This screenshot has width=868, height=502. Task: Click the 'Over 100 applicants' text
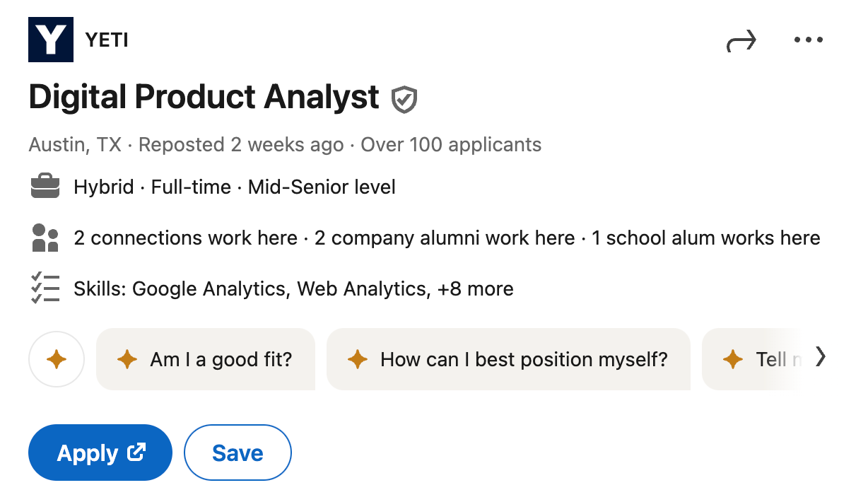coord(450,144)
